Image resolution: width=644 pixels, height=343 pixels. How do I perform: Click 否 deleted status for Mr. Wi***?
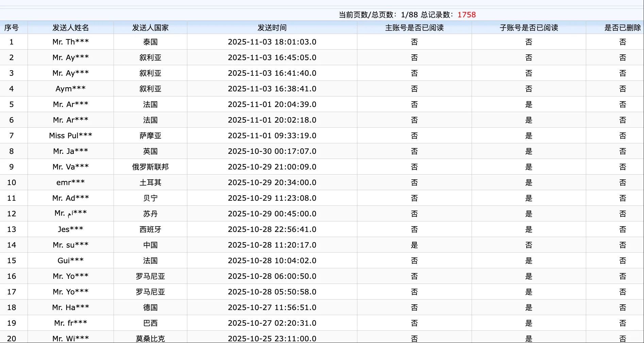click(622, 338)
